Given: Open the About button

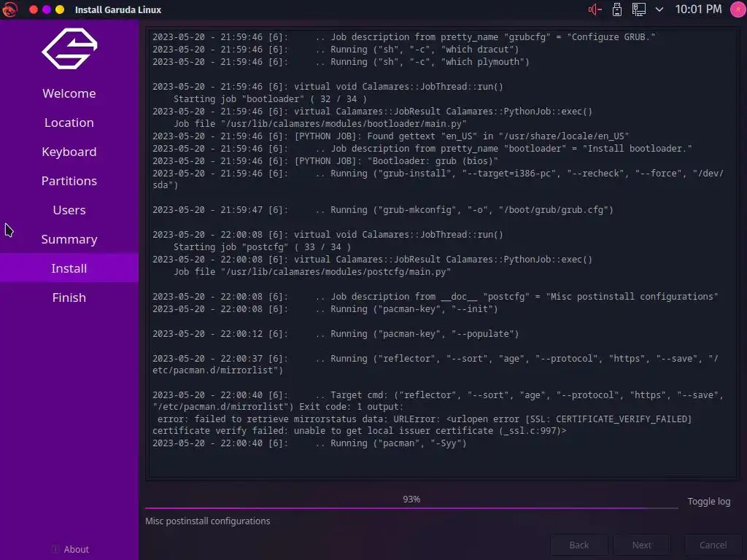Looking at the screenshot, I should click(70, 549).
